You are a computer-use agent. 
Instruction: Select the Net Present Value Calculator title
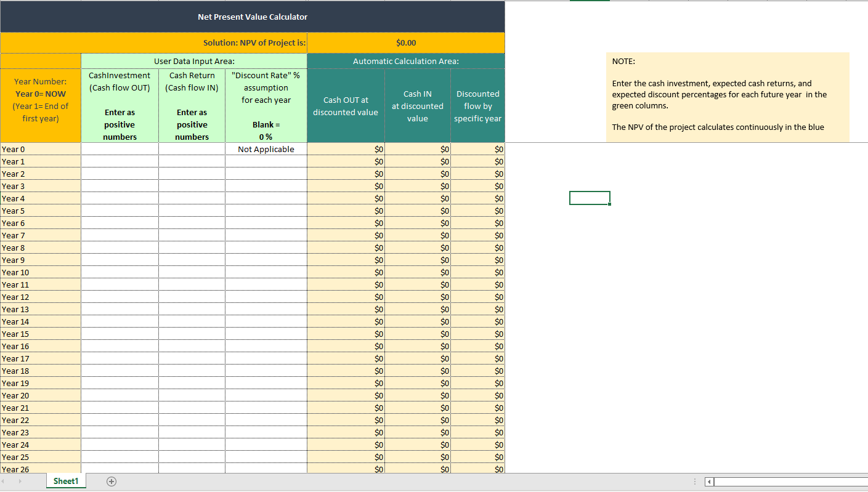pos(253,17)
